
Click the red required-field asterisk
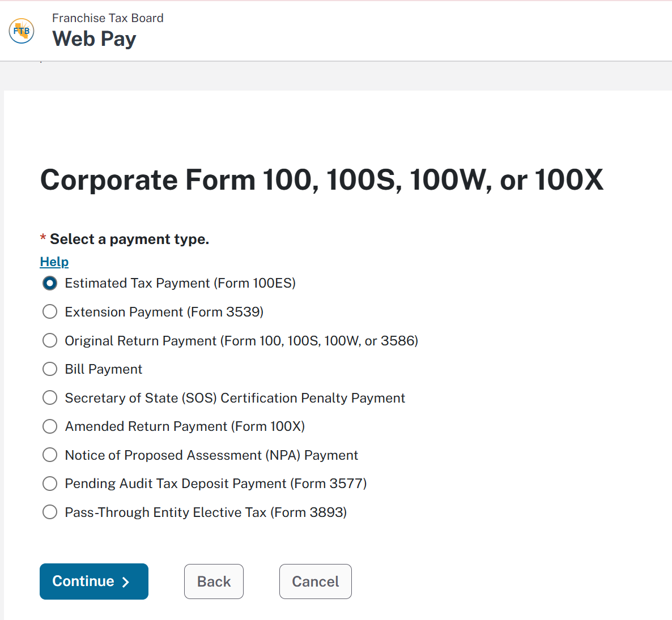pos(43,238)
